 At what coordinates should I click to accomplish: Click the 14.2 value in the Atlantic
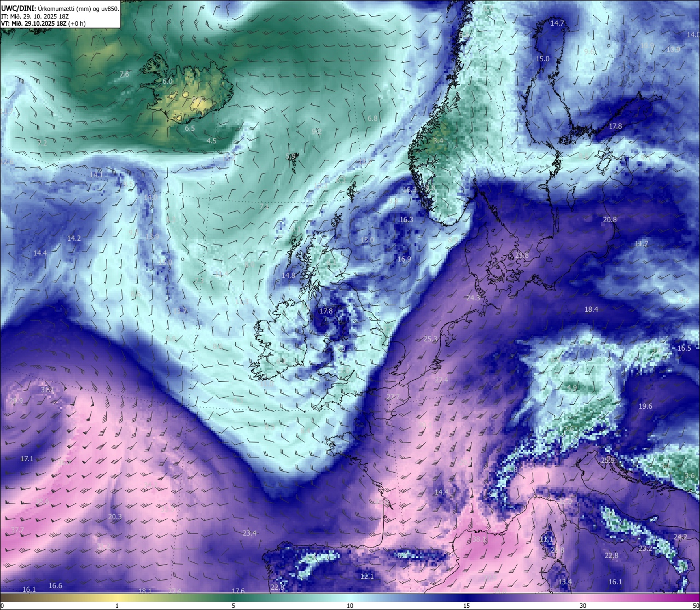click(x=74, y=238)
